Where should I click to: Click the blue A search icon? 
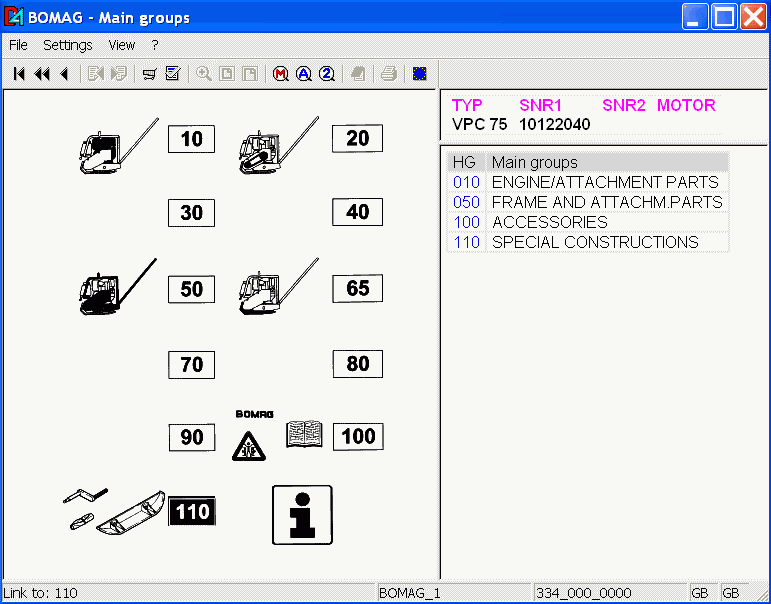click(x=304, y=74)
